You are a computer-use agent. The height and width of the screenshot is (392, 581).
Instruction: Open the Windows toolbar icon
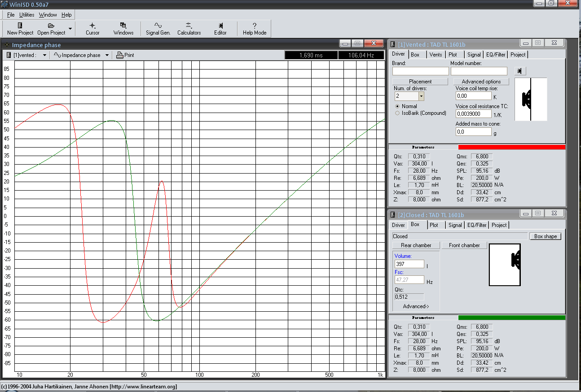coord(123,26)
